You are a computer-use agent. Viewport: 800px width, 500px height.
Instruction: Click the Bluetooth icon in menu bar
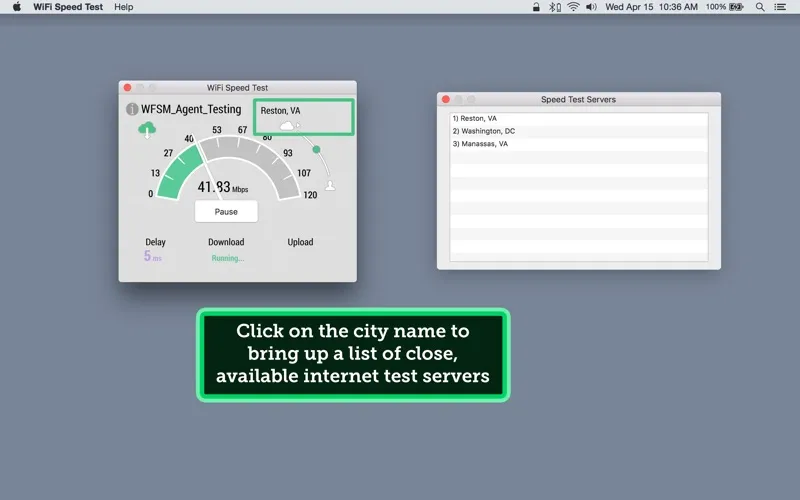click(x=555, y=7)
